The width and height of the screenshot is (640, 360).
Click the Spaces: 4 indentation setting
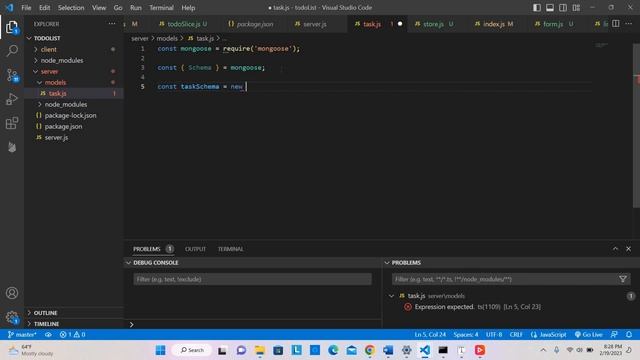(x=465, y=334)
